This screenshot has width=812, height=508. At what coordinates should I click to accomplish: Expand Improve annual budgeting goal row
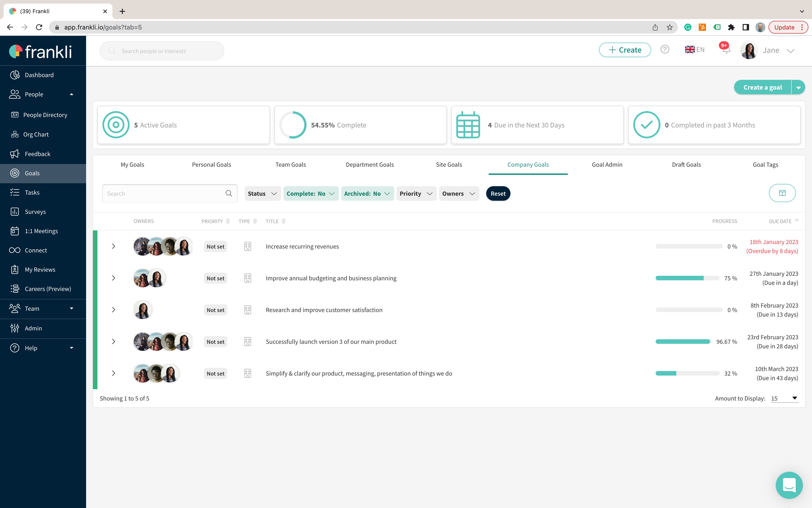click(x=114, y=278)
